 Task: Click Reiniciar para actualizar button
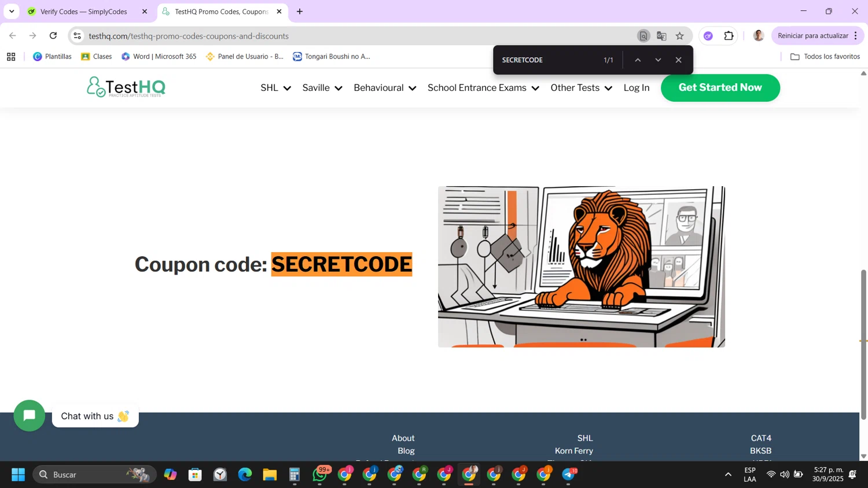click(812, 36)
